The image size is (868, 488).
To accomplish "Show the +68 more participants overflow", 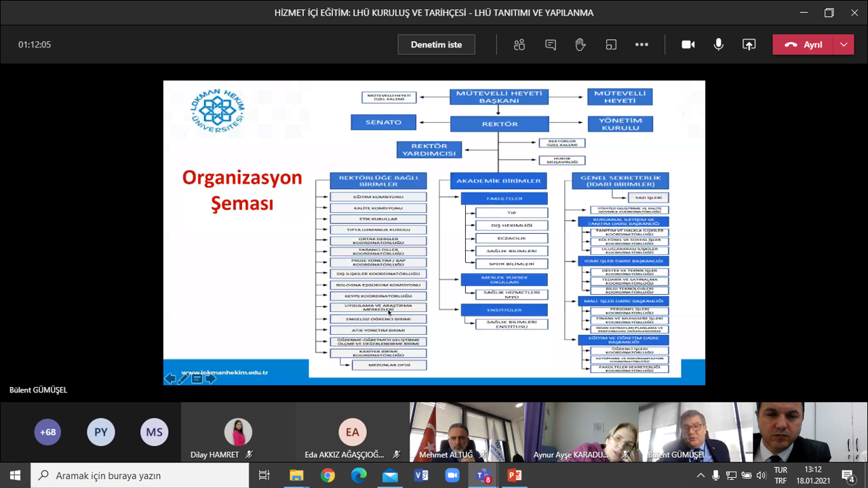I will pyautogui.click(x=47, y=432).
